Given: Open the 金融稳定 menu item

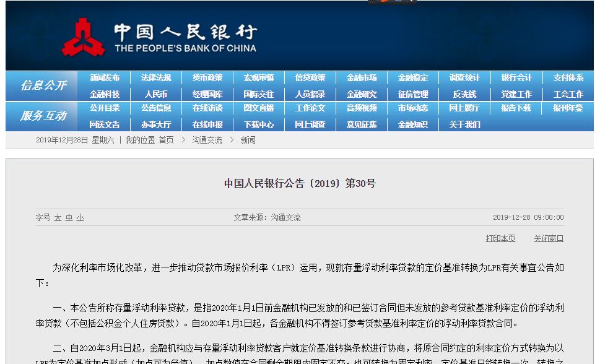Looking at the screenshot, I should [x=413, y=78].
